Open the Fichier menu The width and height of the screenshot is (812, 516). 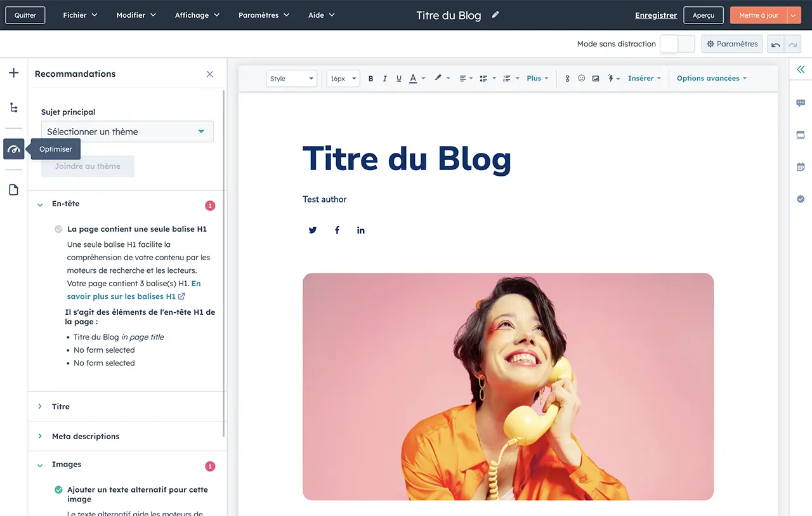pyautogui.click(x=80, y=15)
